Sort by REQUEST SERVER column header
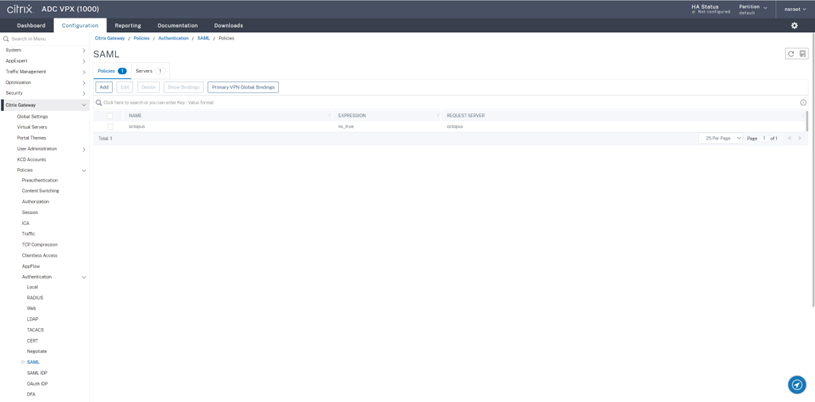The height and width of the screenshot is (402, 815). click(x=466, y=115)
